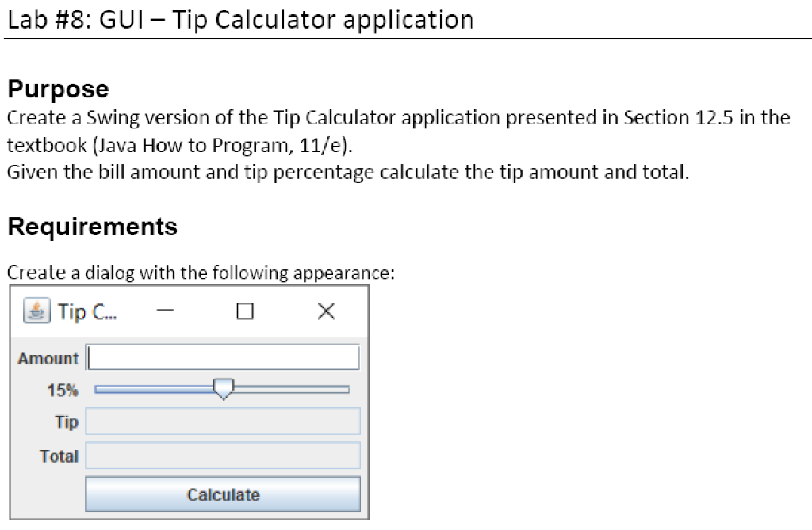Image resolution: width=812 pixels, height=530 pixels.
Task: Click the X close icon
Action: click(325, 311)
